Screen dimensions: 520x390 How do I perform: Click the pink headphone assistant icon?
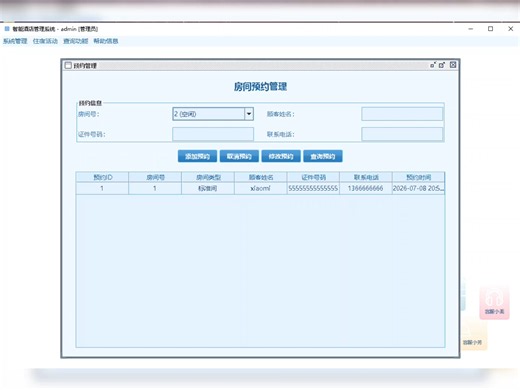[494, 303]
